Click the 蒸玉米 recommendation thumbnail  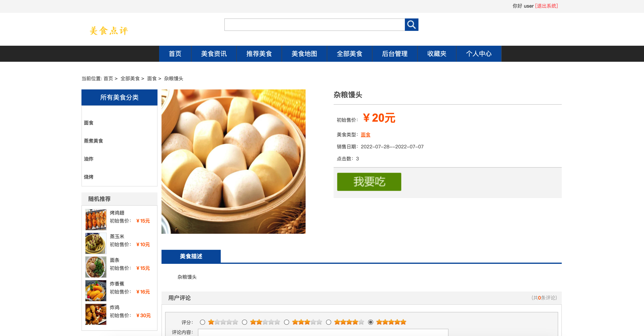pos(96,243)
